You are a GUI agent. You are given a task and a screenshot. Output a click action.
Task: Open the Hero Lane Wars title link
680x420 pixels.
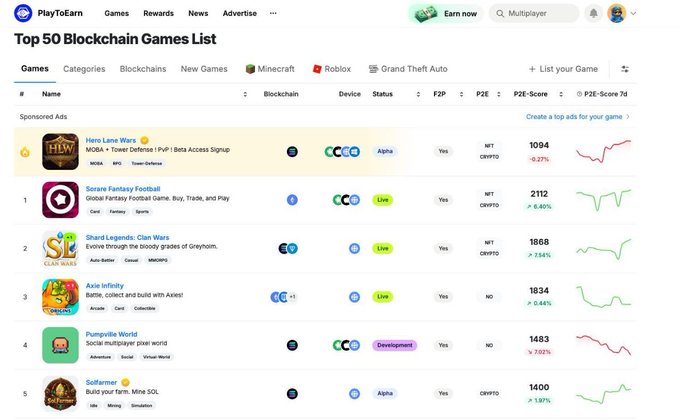pos(111,140)
